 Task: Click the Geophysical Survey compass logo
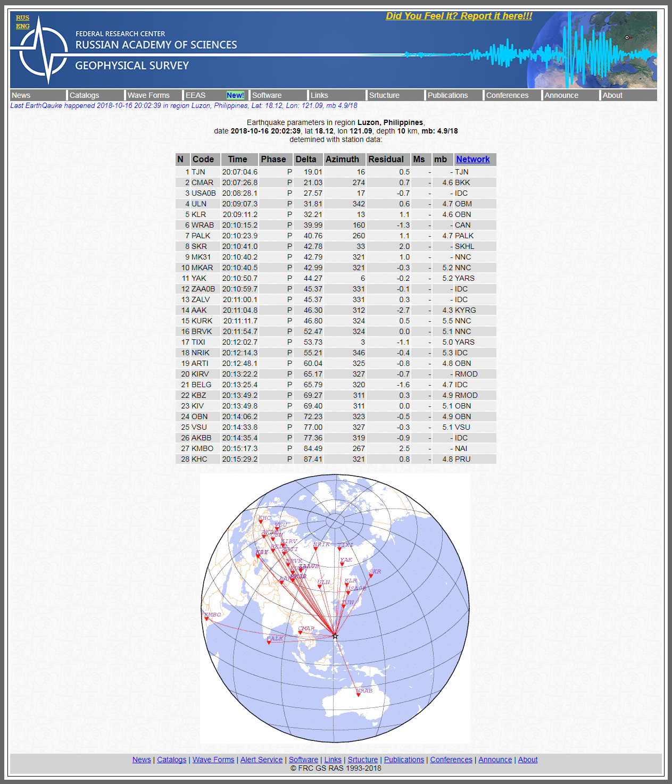click(44, 50)
